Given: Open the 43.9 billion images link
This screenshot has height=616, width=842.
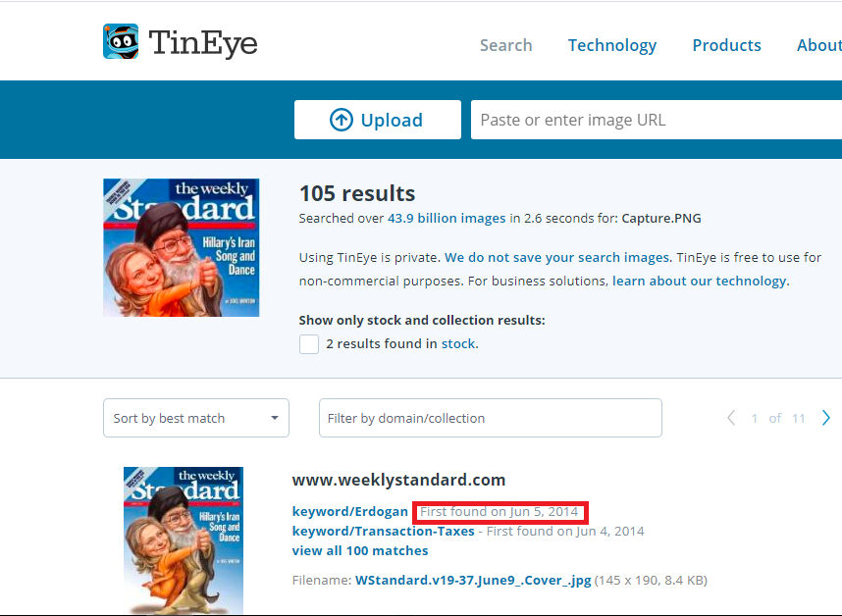Looking at the screenshot, I should (x=447, y=219).
